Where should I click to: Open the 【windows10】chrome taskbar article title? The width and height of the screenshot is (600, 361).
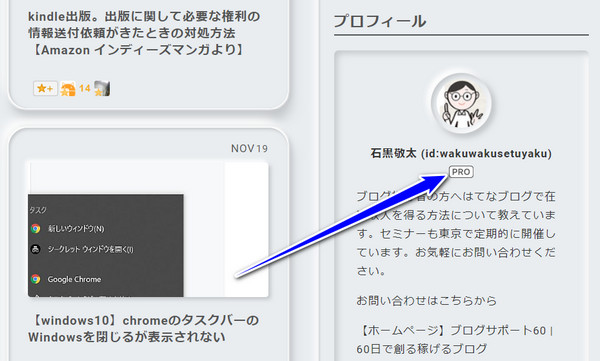coord(143,328)
